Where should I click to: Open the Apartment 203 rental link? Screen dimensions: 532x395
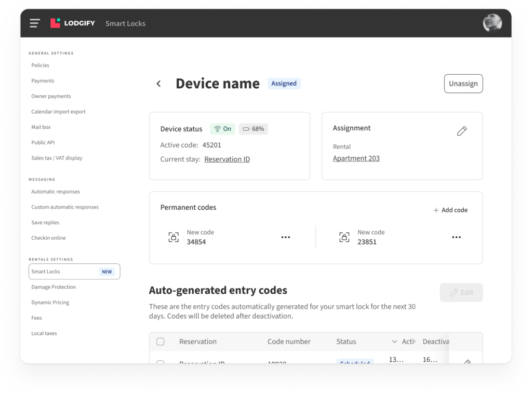point(356,158)
